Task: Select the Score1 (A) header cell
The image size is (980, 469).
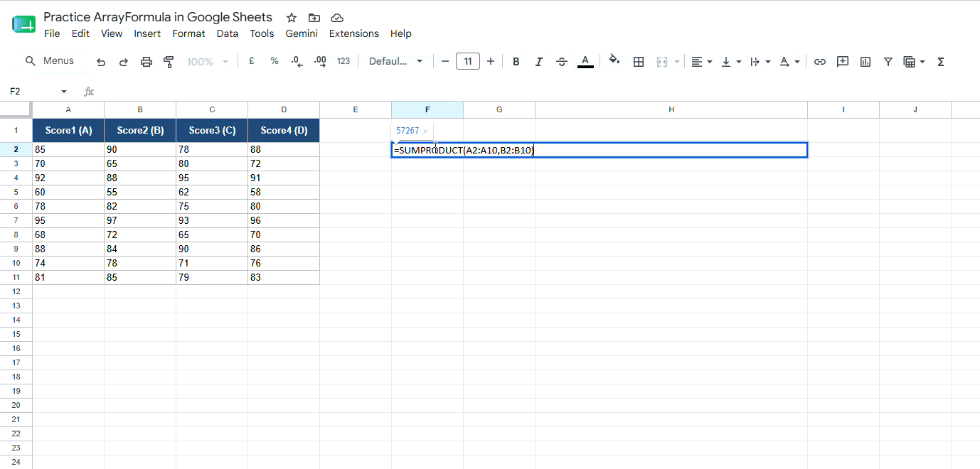Action: (x=68, y=130)
